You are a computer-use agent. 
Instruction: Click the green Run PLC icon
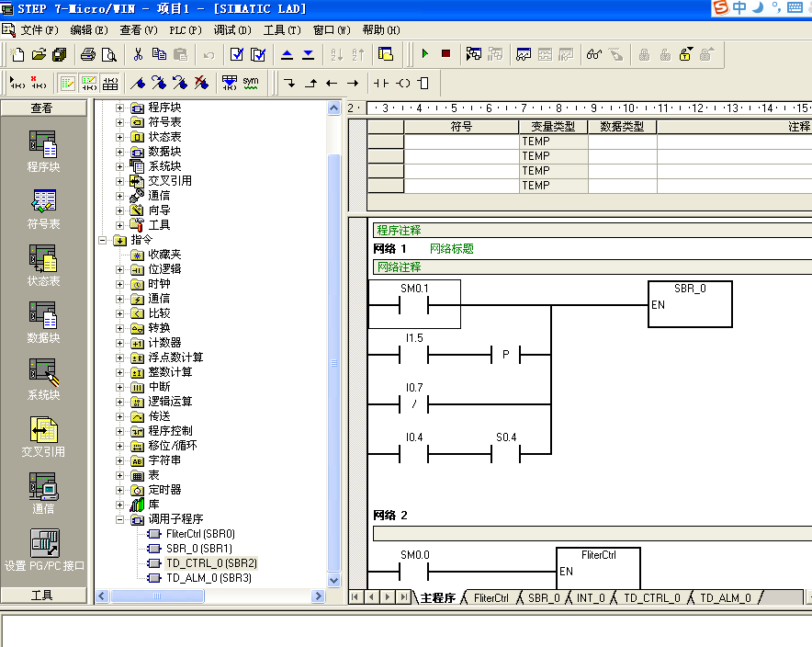click(424, 54)
